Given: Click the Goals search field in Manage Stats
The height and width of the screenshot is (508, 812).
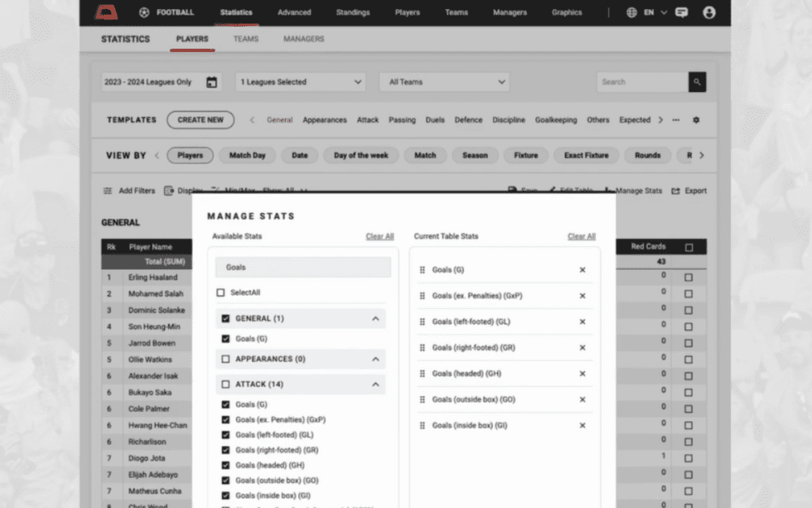Looking at the screenshot, I should pyautogui.click(x=303, y=267).
